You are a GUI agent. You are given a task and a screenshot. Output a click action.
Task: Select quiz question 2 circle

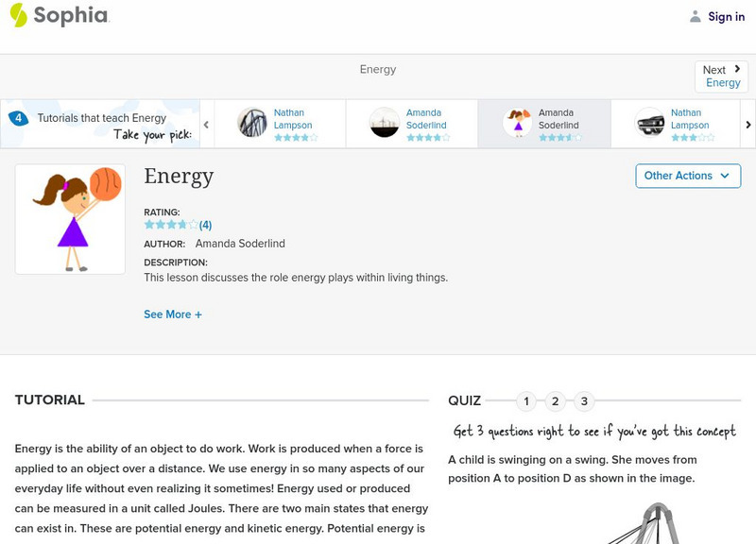pos(556,401)
